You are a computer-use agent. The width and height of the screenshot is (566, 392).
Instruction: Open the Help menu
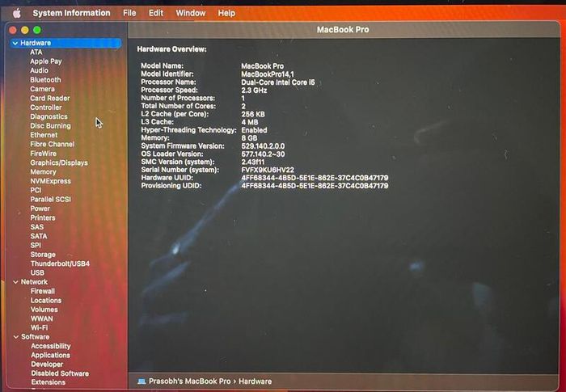tap(226, 13)
